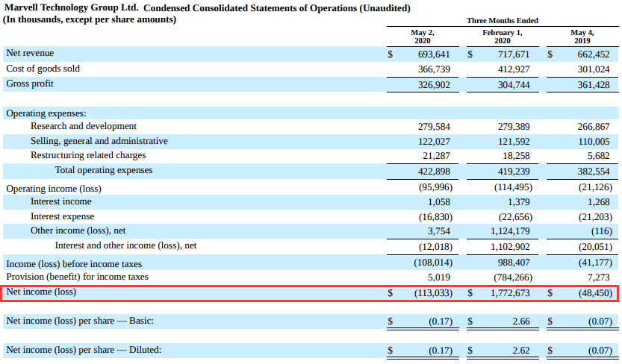Screen dimensions: 622x364
Task: Select the 'Gross profit' row label
Action: point(30,84)
